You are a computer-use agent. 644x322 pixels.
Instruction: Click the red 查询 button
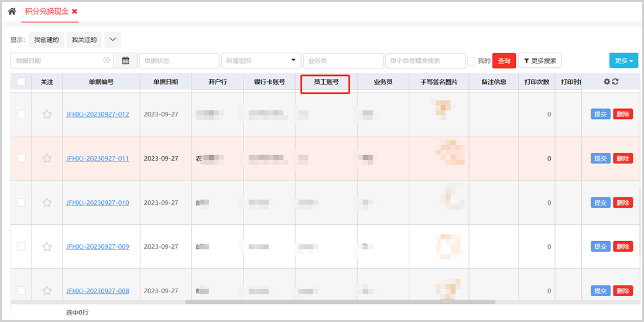[x=503, y=61]
